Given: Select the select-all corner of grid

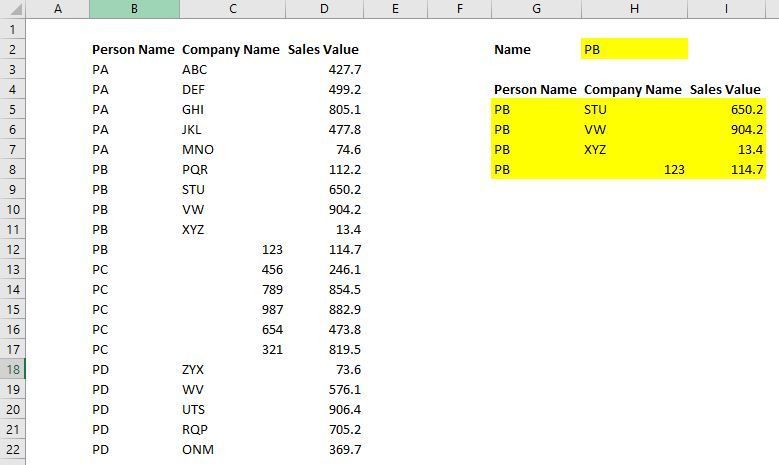Looking at the screenshot, I should click(x=13, y=8).
